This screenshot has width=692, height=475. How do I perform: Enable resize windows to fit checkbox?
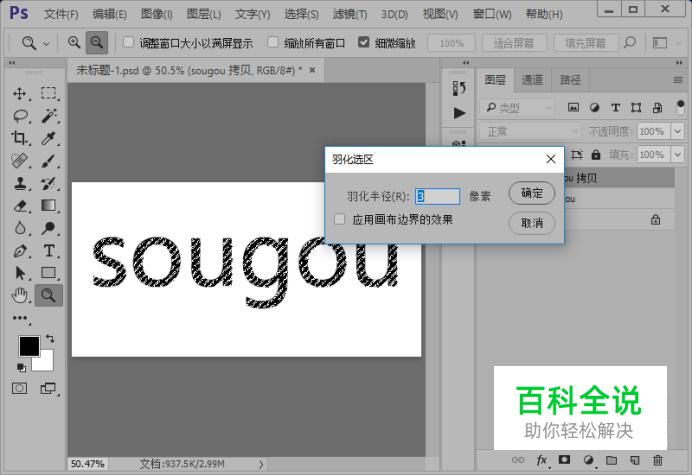tap(128, 42)
